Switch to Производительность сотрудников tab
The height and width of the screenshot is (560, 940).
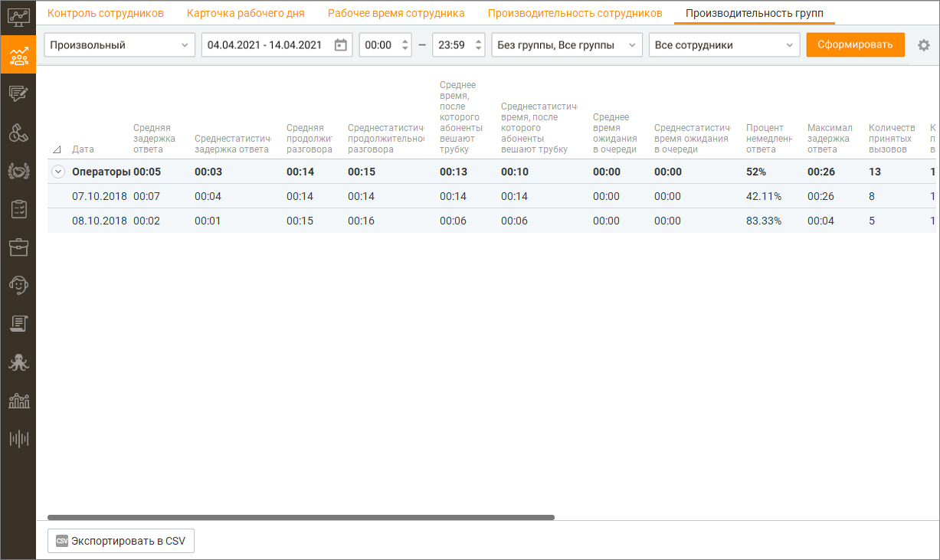tap(575, 13)
